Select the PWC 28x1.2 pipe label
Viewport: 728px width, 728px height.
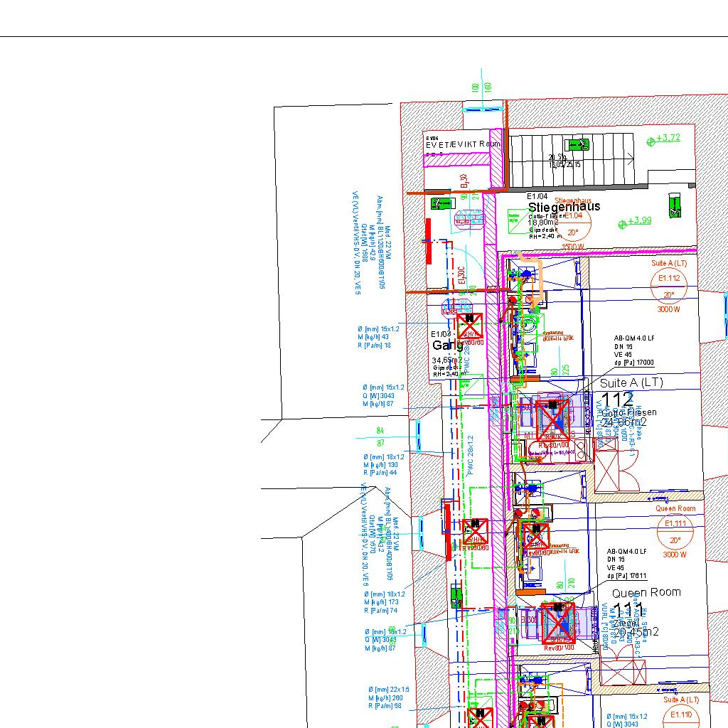pyautogui.click(x=470, y=455)
